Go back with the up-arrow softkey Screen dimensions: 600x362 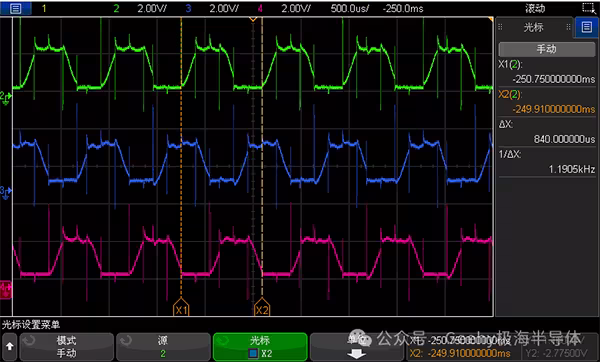10,347
